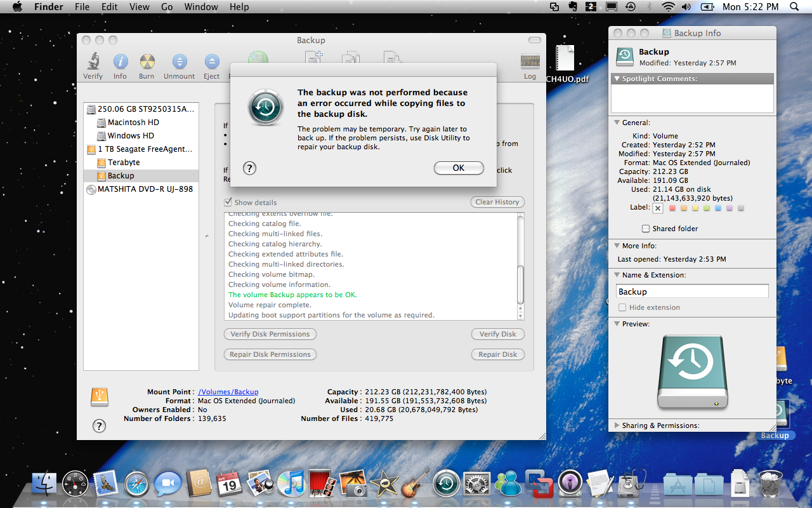812x508 pixels.
Task: Open iCal from the Dock
Action: coord(230,484)
